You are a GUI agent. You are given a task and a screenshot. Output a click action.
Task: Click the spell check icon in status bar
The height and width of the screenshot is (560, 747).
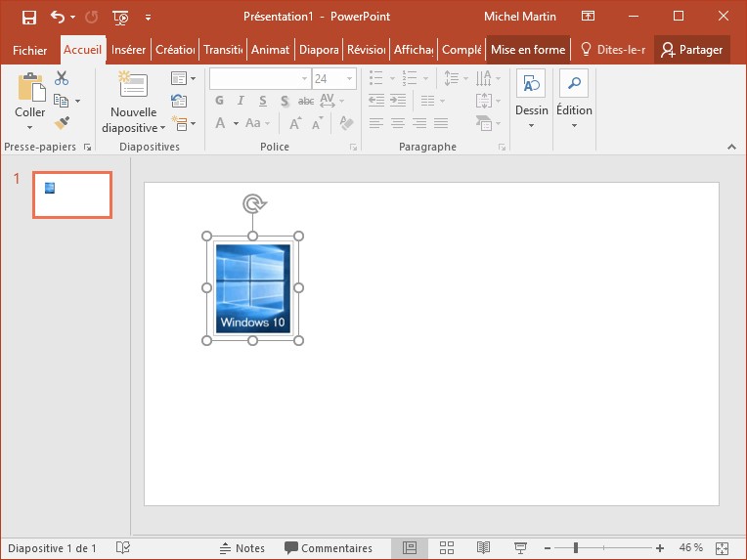pyautogui.click(x=123, y=548)
